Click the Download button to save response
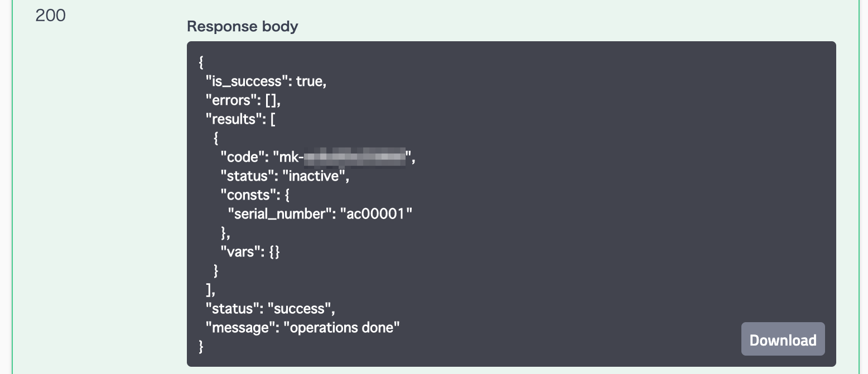Image resolution: width=868 pixels, height=374 pixels. [782, 339]
